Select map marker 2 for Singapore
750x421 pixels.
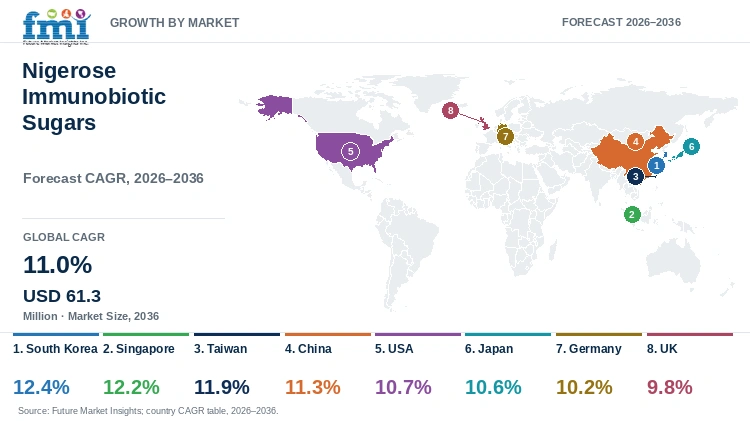tap(632, 214)
